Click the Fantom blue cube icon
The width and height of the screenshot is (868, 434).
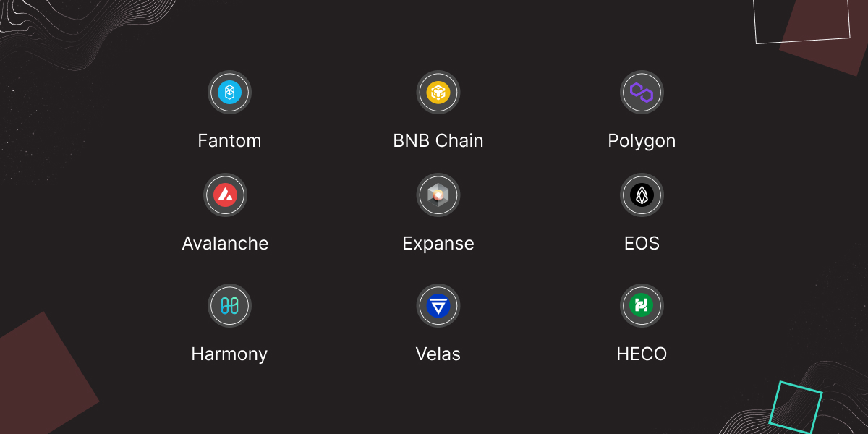(x=229, y=92)
